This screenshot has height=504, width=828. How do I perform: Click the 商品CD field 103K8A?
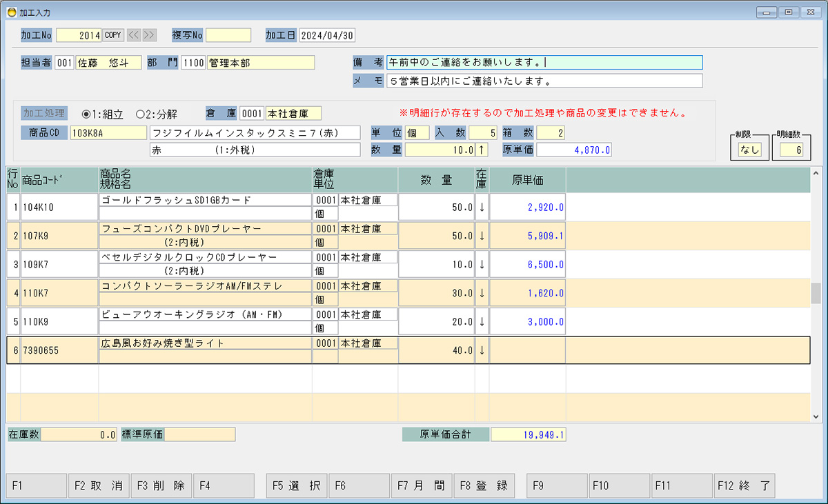click(x=108, y=132)
